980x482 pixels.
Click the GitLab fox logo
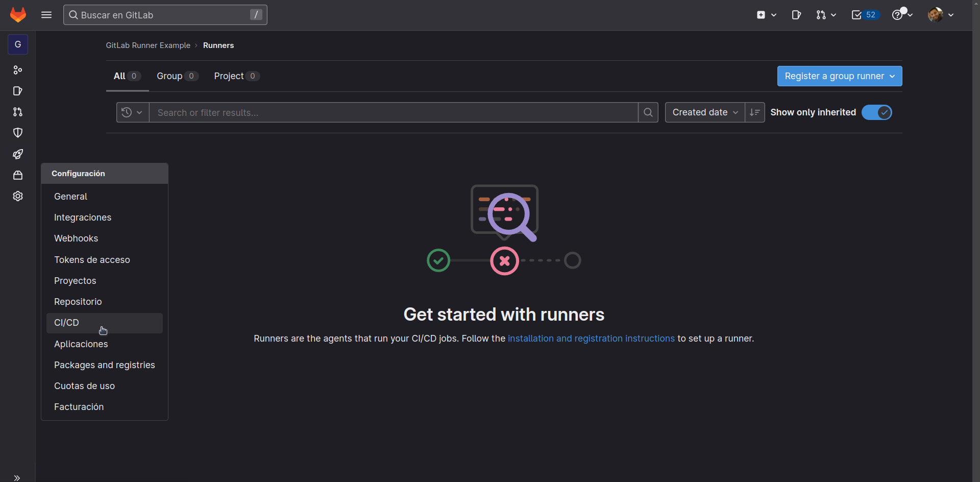click(18, 15)
